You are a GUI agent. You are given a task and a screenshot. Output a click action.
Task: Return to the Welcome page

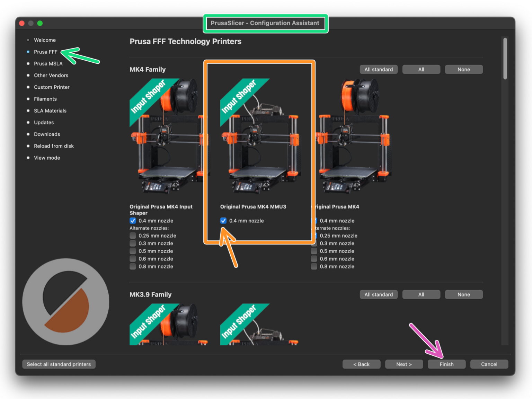[x=45, y=40]
